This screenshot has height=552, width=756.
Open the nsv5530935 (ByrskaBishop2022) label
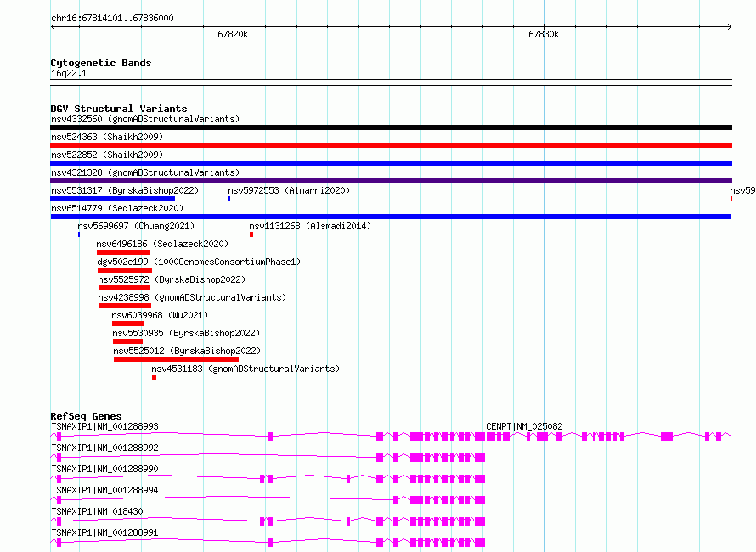186,333
